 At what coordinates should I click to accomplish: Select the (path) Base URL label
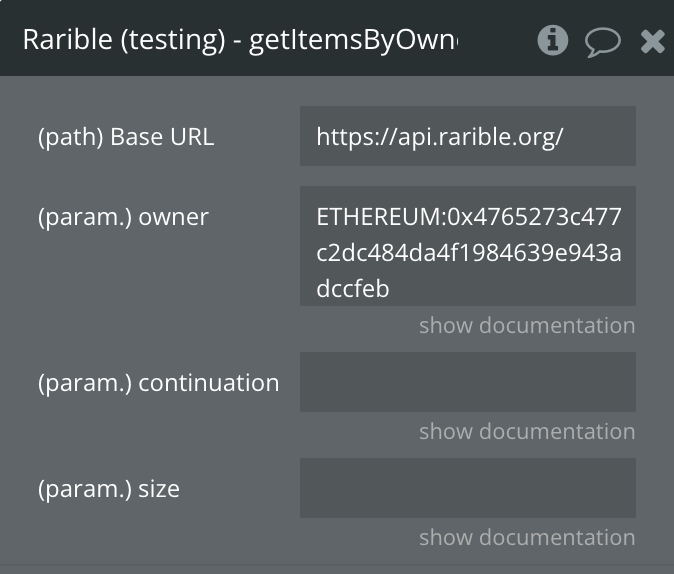click(x=126, y=137)
